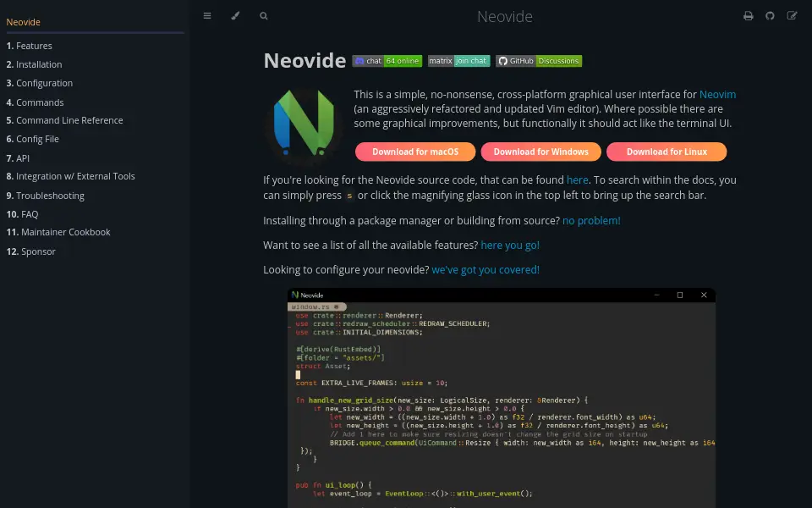Click the Neovide title in sidebar

coord(24,22)
